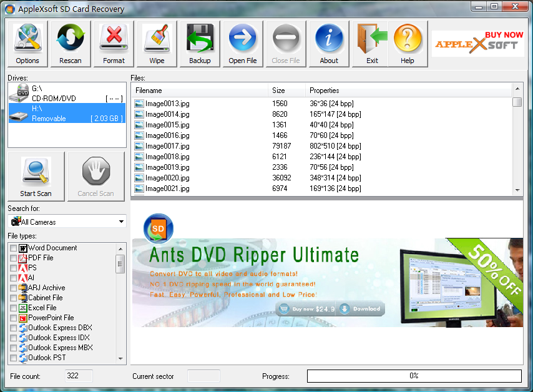Click the recovery progress bar
The width and height of the screenshot is (533, 392).
pos(414,376)
